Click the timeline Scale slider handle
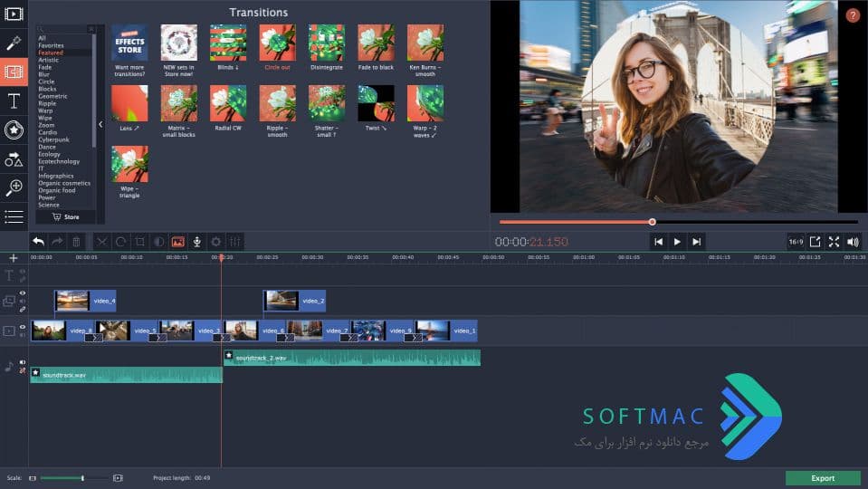This screenshot has height=489, width=868. click(x=82, y=478)
